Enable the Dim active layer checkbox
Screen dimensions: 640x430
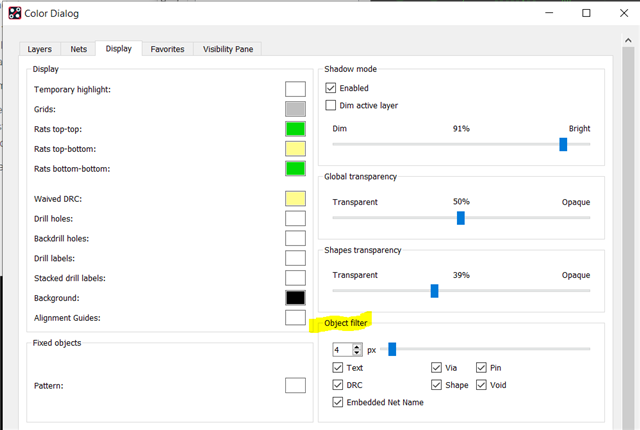click(332, 105)
